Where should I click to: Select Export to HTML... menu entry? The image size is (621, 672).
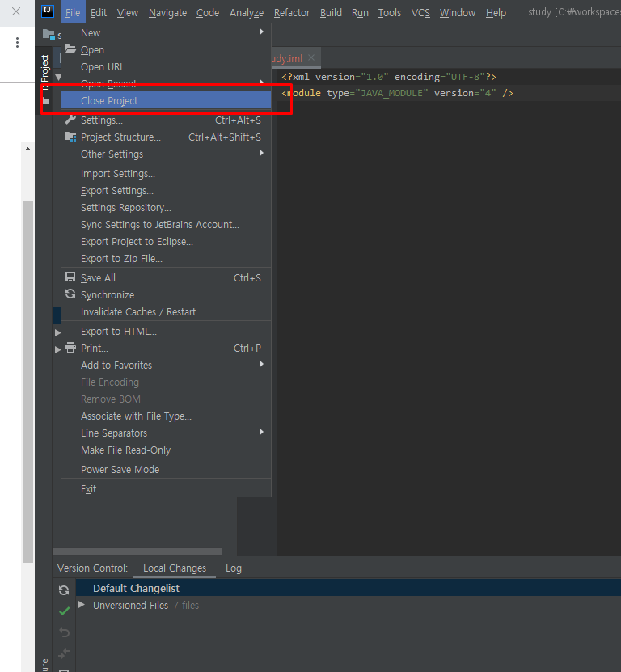pos(167,331)
